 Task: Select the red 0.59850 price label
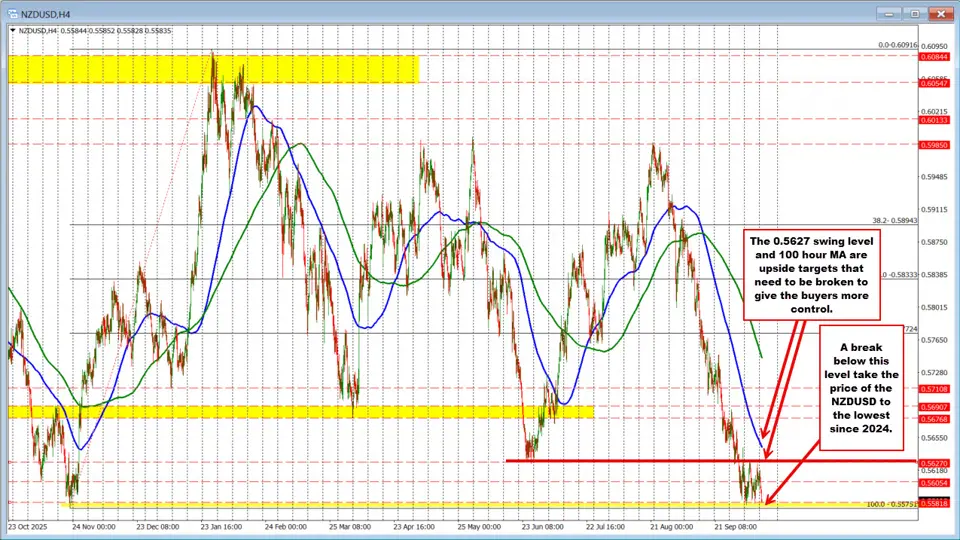(934, 146)
